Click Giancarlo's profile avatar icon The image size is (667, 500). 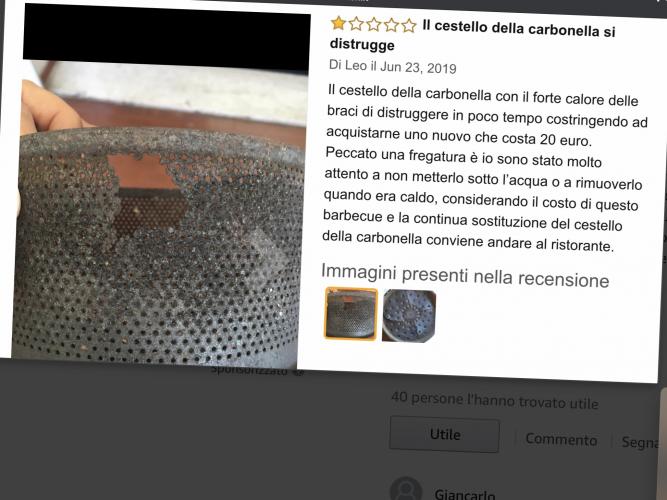406,489
